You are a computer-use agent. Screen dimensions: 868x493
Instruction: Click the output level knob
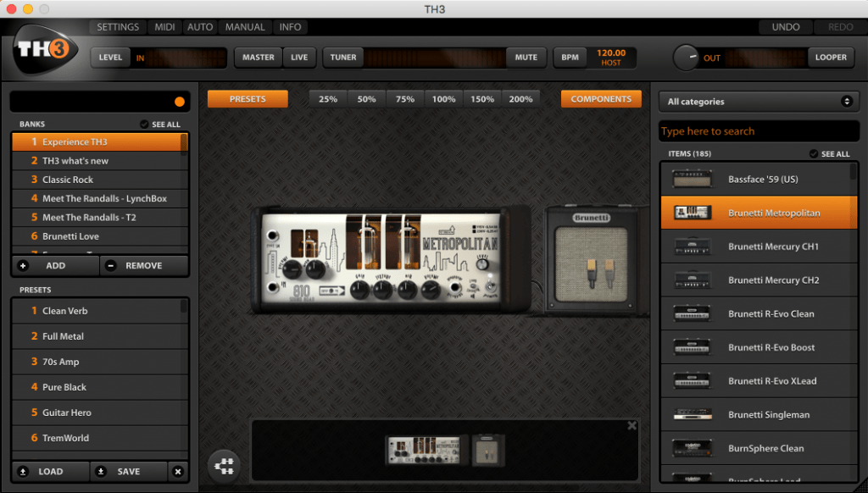(686, 57)
